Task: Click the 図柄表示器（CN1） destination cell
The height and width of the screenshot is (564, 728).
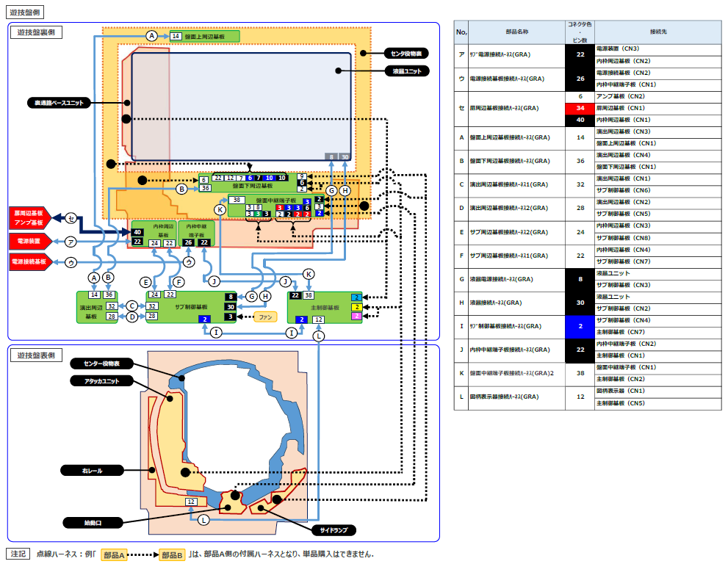Action: click(x=658, y=391)
